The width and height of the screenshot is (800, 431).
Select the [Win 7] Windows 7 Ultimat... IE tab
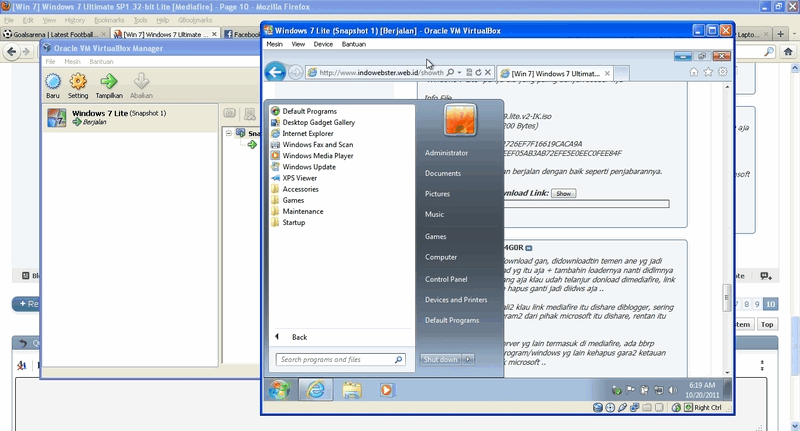tap(555, 73)
